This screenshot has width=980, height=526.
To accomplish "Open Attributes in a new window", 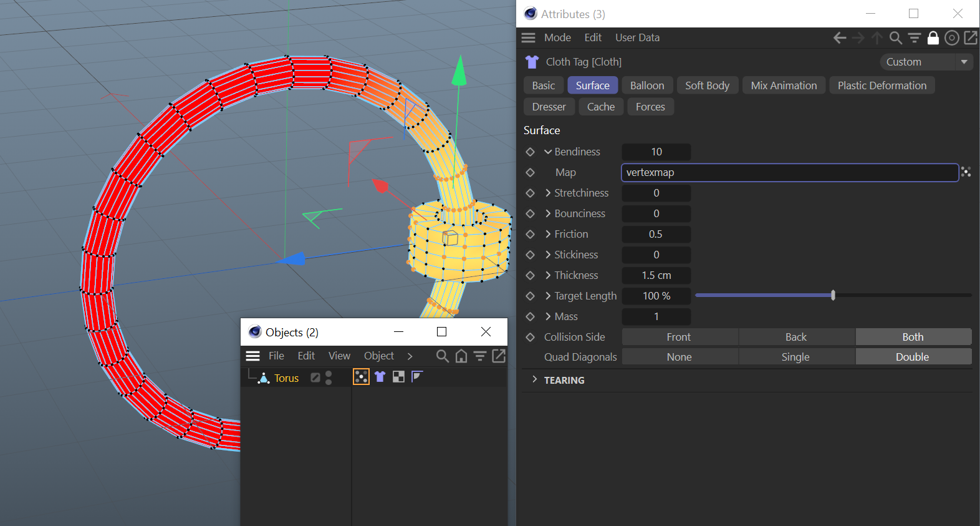I will click(x=971, y=38).
